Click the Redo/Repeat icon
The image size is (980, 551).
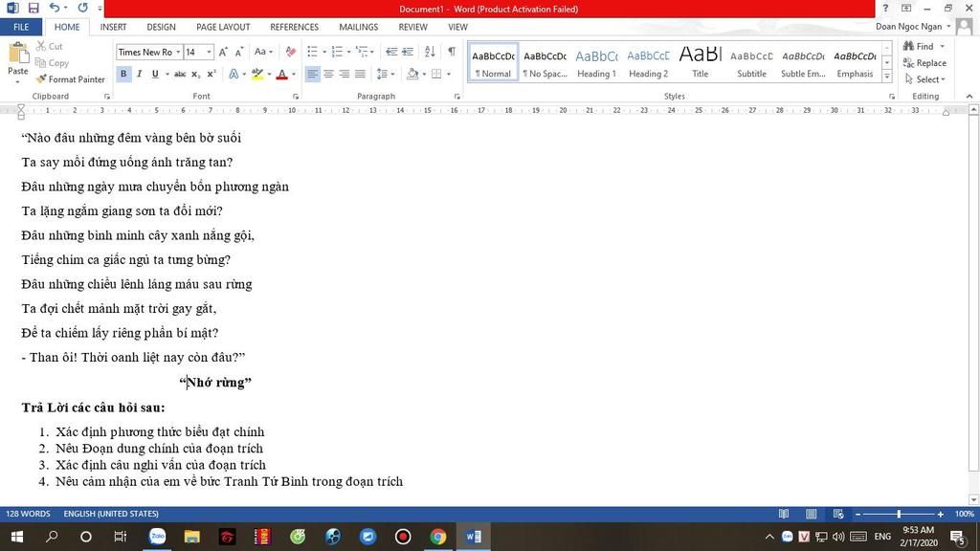pyautogui.click(x=82, y=8)
